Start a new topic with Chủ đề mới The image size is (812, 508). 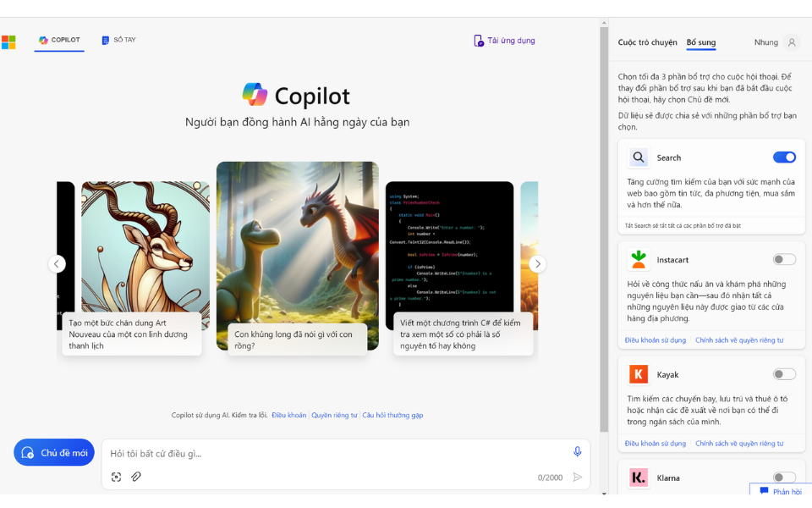(54, 453)
